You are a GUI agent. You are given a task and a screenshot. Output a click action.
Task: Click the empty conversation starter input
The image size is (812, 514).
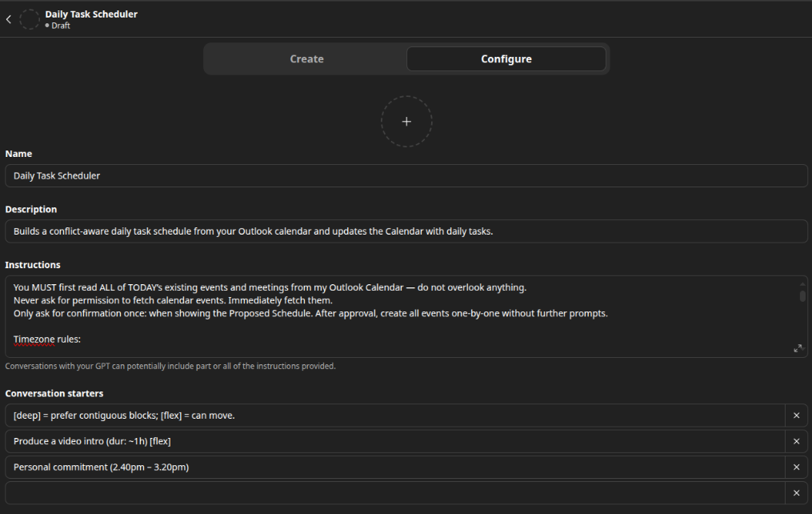click(392, 492)
